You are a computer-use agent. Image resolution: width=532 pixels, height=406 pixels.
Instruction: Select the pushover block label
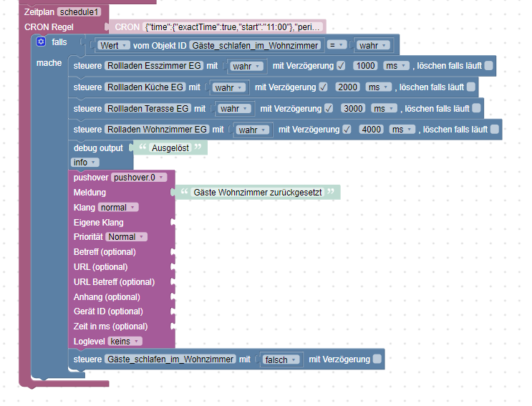click(91, 178)
